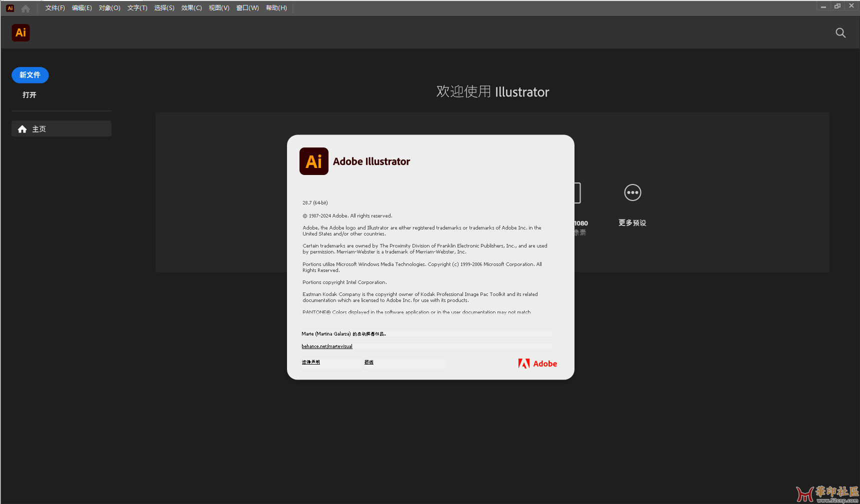Click the Portions copyright Intel Corporation line
The width and height of the screenshot is (860, 504).
[x=344, y=282]
